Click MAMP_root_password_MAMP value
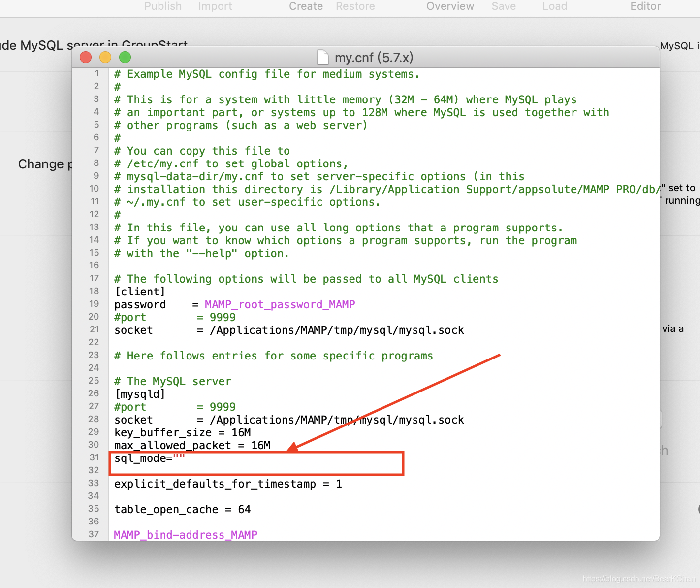700x588 pixels. point(280,305)
